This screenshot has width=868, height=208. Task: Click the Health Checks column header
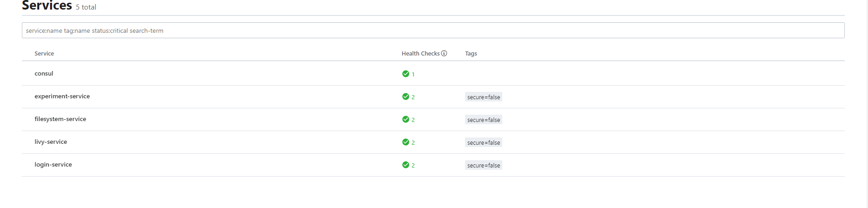[x=420, y=53]
